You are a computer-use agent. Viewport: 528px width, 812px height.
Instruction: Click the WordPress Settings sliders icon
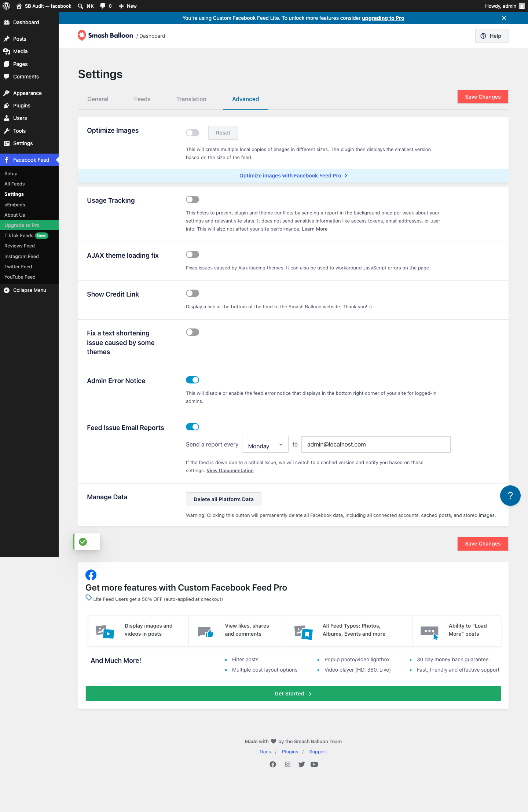click(x=7, y=143)
